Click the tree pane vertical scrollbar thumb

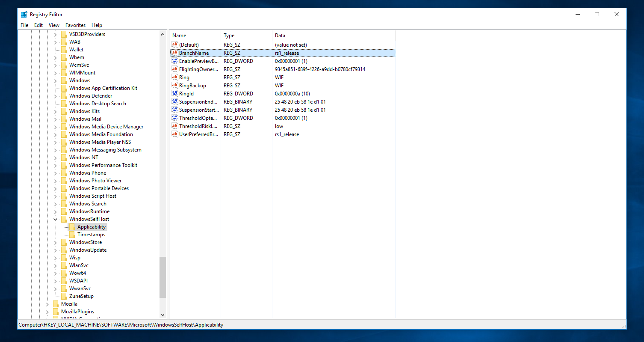(x=162, y=277)
